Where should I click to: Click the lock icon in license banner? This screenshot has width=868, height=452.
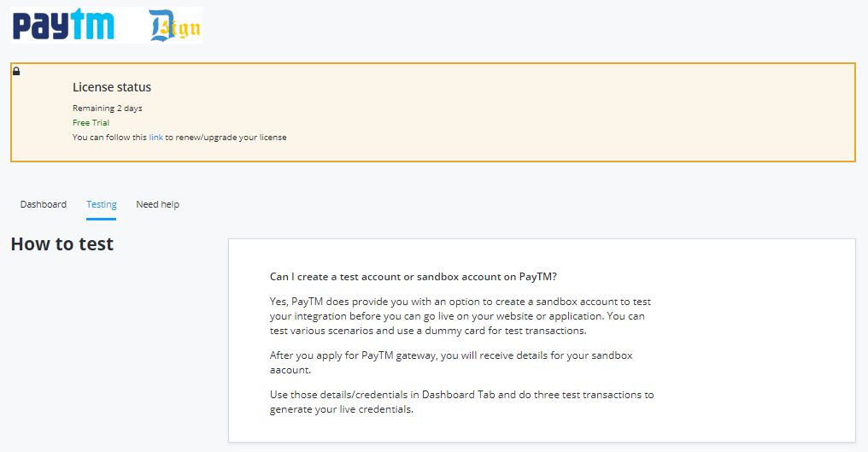(16, 71)
